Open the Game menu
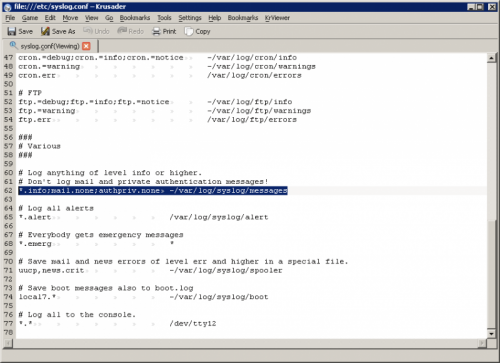Viewport: 500px width, 363px height. (x=30, y=18)
